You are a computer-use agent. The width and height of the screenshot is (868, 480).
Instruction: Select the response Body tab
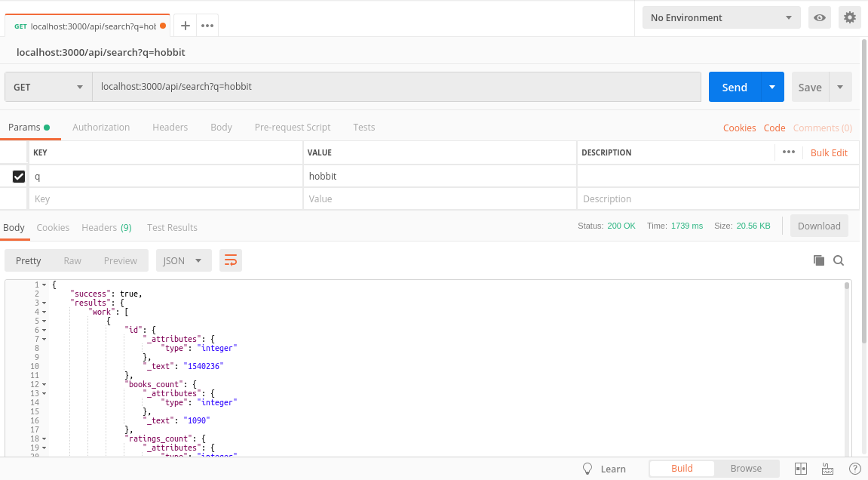pyautogui.click(x=14, y=227)
